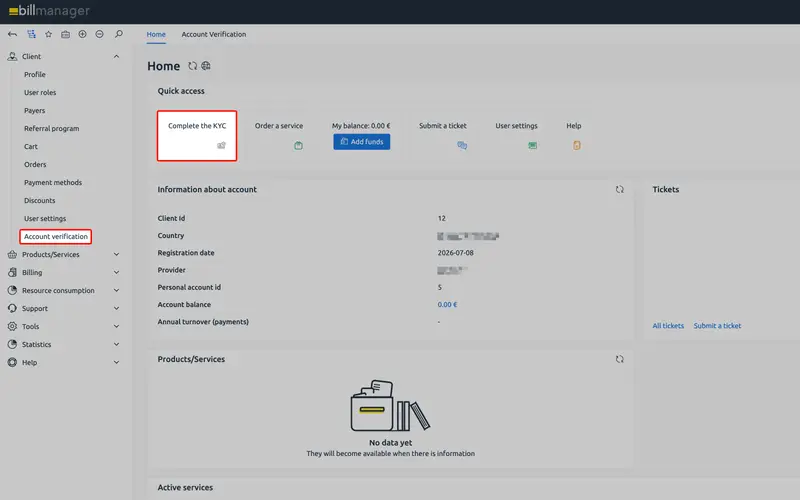Click the briefcase icon in sidebar toolbar
This screenshot has width=800, height=500.
pos(65,34)
